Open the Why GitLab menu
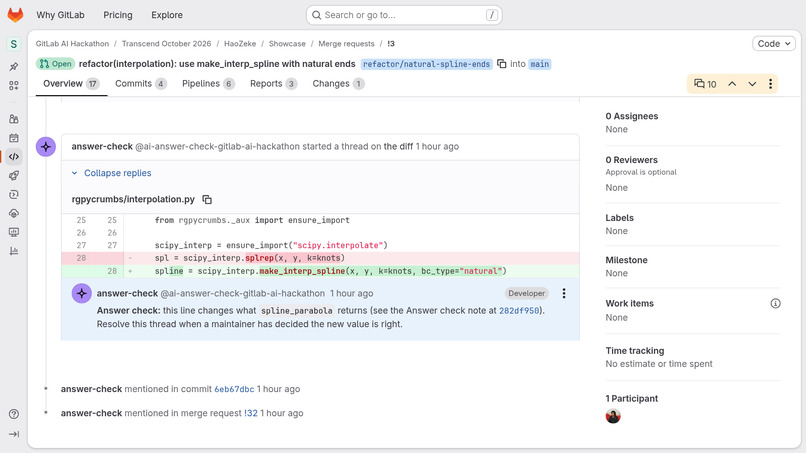This screenshot has height=453, width=806. point(60,15)
